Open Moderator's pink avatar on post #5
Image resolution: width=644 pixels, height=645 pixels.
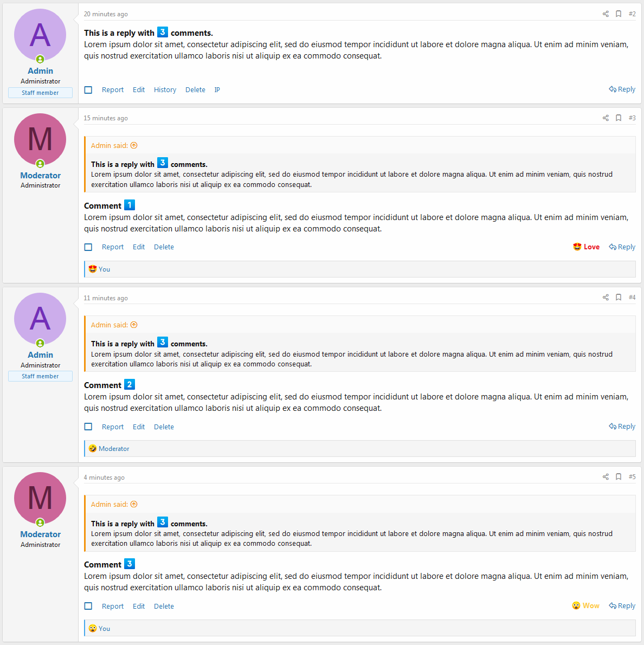tap(40, 498)
